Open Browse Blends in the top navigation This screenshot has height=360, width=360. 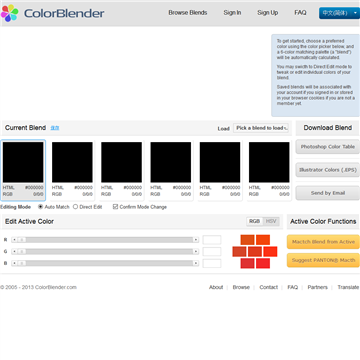point(188,13)
